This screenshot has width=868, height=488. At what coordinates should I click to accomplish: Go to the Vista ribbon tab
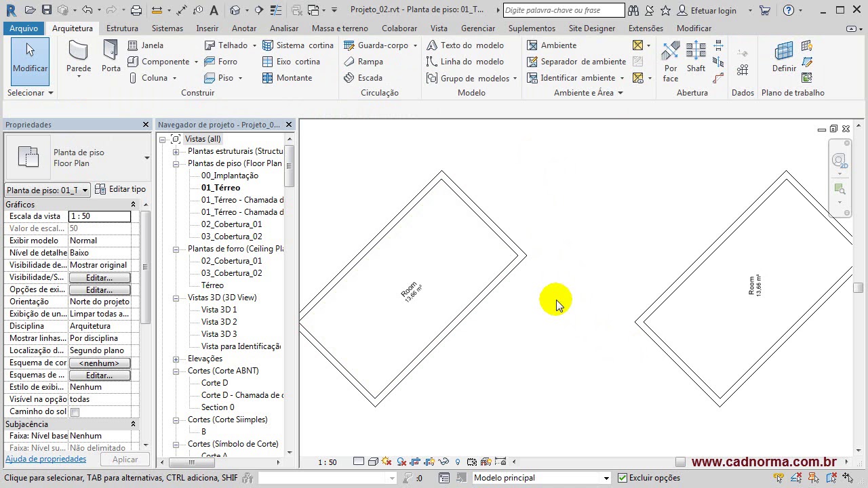439,28
